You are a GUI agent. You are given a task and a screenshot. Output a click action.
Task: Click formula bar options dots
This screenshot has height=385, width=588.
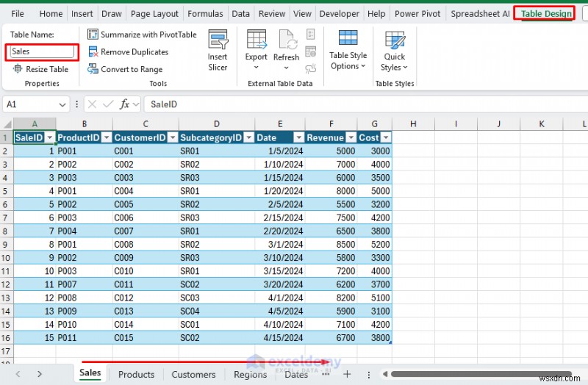(77, 104)
